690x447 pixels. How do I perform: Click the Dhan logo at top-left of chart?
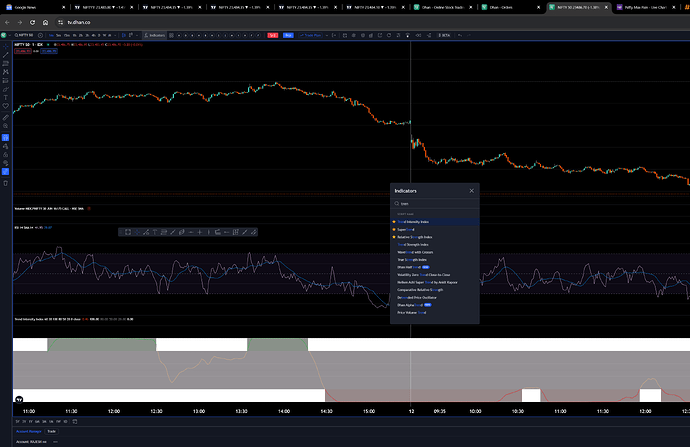pyautogui.click(x=4, y=35)
